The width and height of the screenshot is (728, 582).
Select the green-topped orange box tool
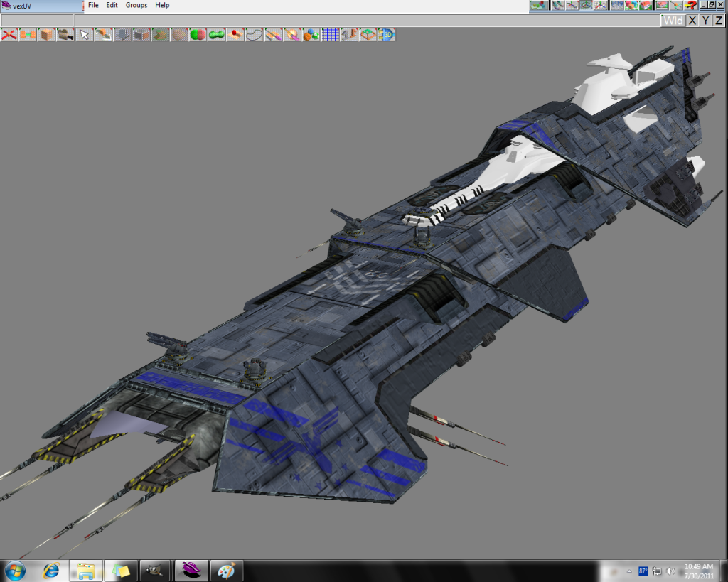[368, 35]
